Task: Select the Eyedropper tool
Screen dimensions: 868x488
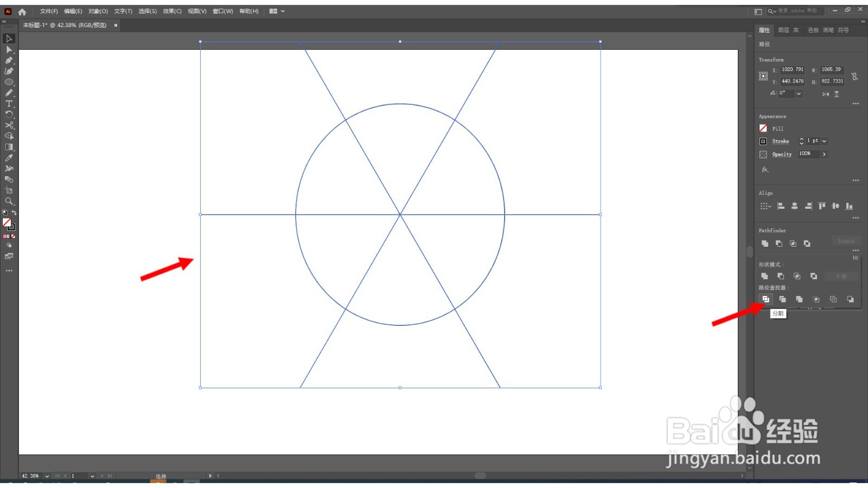Action: [9, 158]
